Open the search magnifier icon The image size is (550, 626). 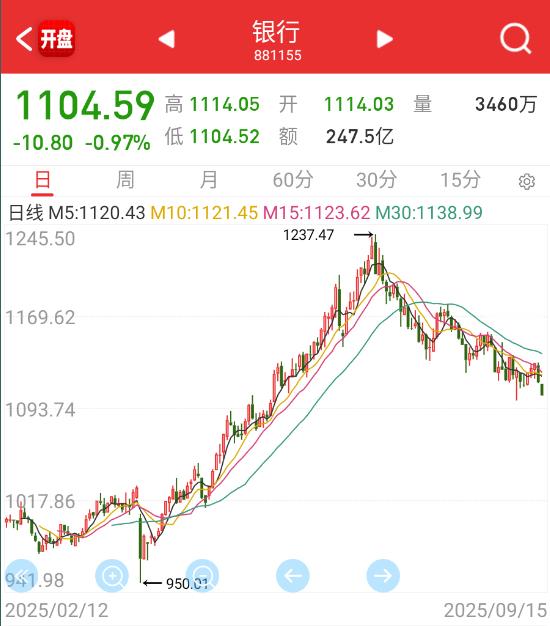point(515,39)
